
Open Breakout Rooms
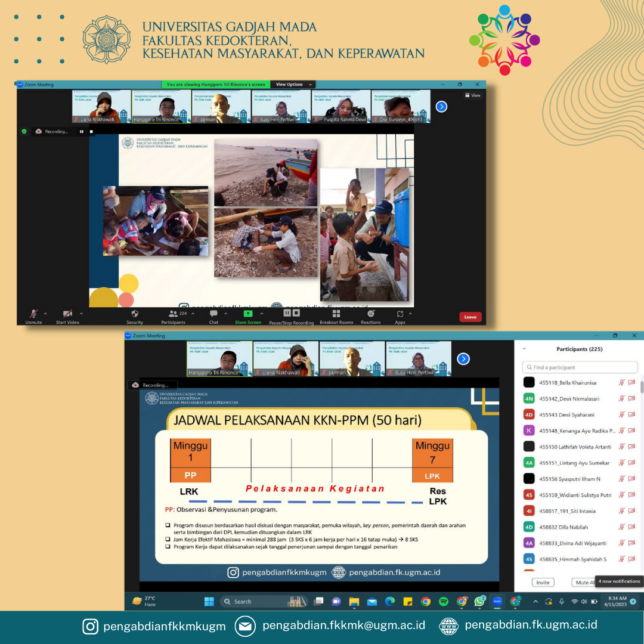coord(336,314)
